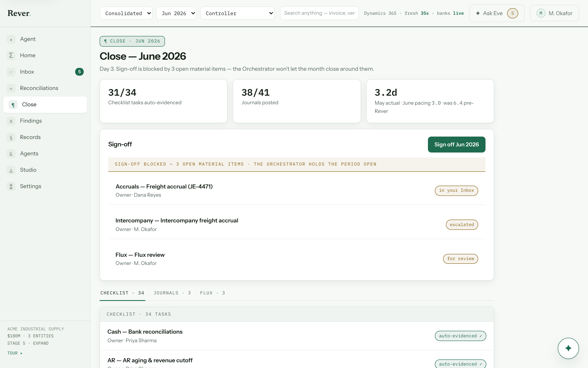The height and width of the screenshot is (368, 588).
Task: Click the 38/41 Journals posted card
Action: 297,101
